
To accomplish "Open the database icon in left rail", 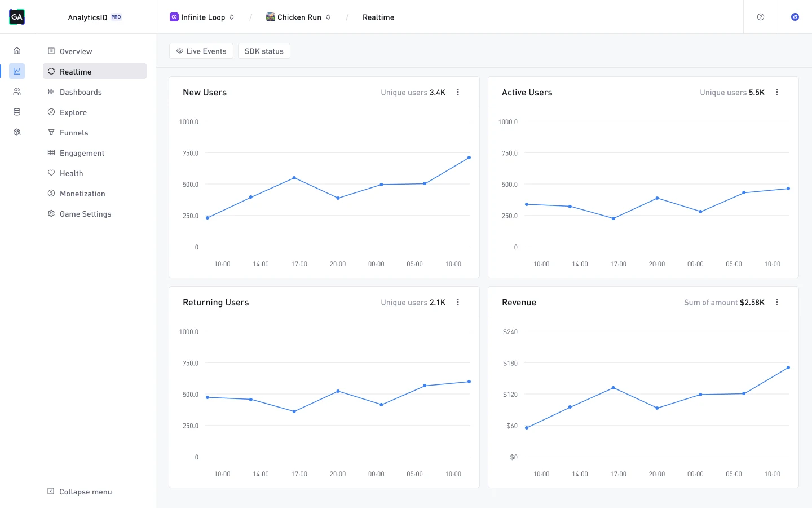I will pyautogui.click(x=17, y=112).
